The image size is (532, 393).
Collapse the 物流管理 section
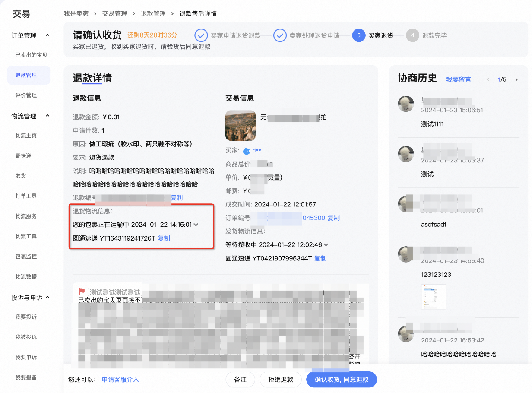(47, 116)
